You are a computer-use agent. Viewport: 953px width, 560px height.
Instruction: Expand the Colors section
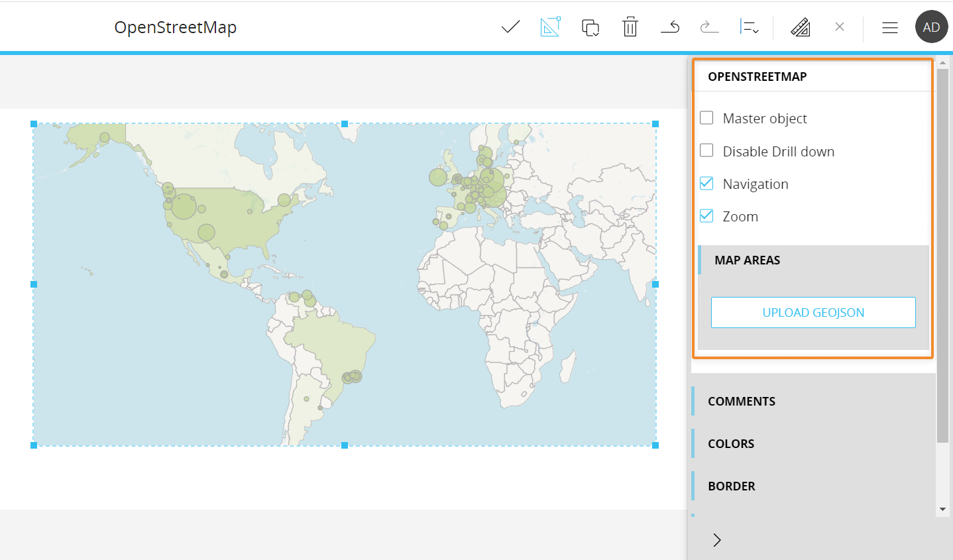[x=731, y=443]
